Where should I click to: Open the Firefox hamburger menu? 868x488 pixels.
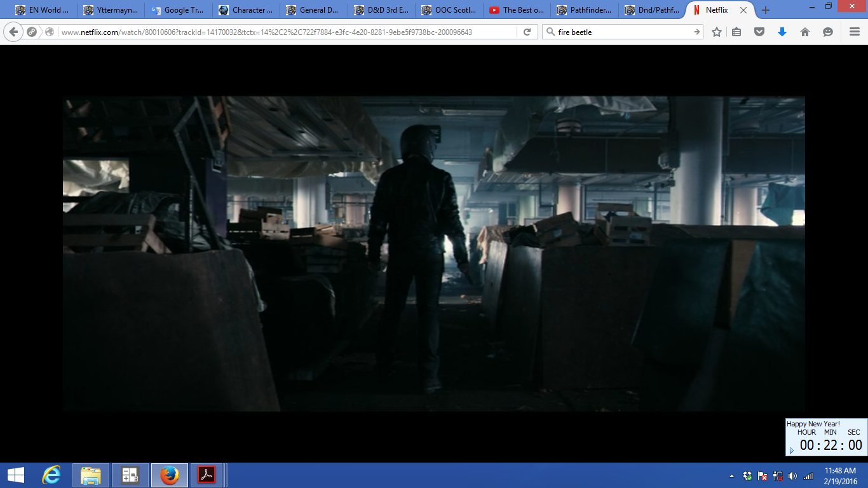point(855,32)
